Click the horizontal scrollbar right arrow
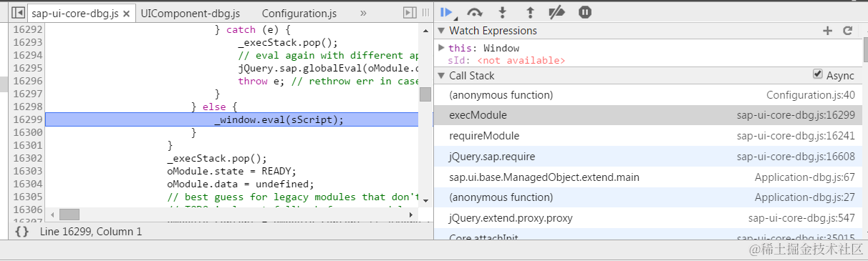 click(x=410, y=215)
